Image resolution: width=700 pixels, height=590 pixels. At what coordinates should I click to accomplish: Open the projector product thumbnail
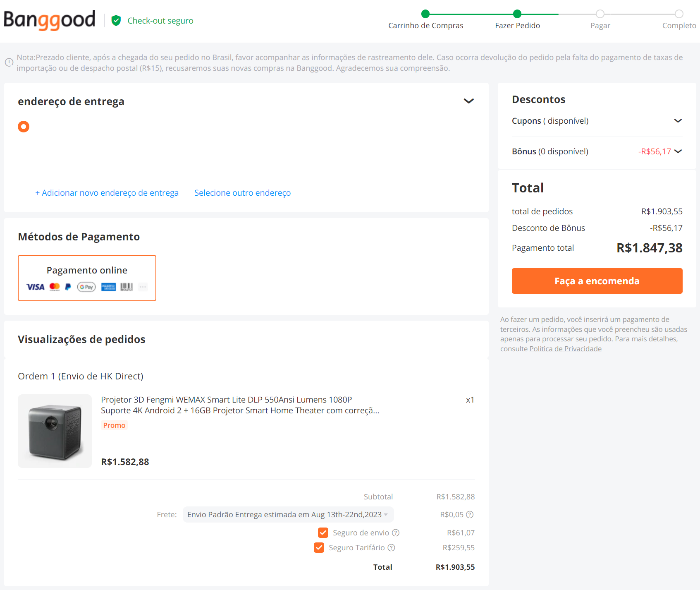[55, 431]
